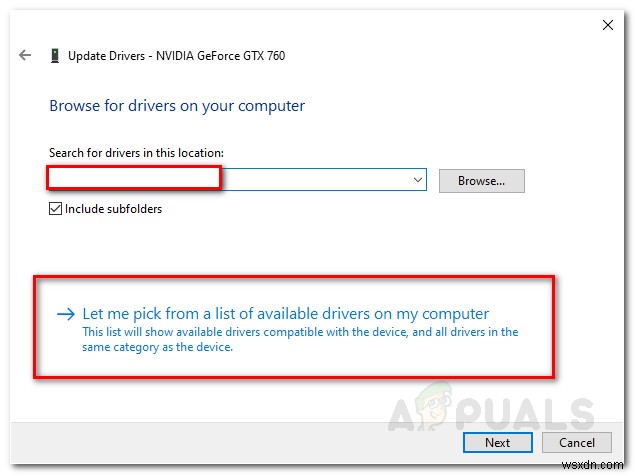Open the Browse... folder picker
This screenshot has width=635, height=475.
pos(481,181)
